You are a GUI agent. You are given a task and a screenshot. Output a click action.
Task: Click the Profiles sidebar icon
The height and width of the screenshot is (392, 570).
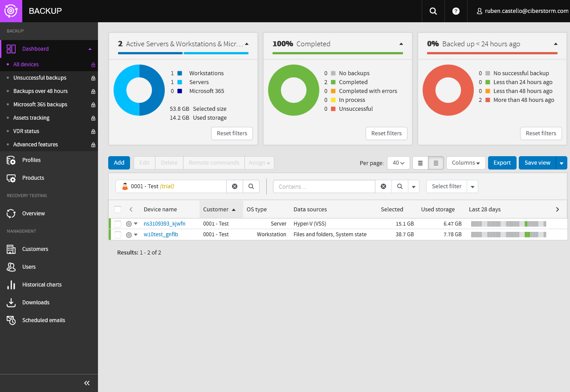tap(11, 160)
